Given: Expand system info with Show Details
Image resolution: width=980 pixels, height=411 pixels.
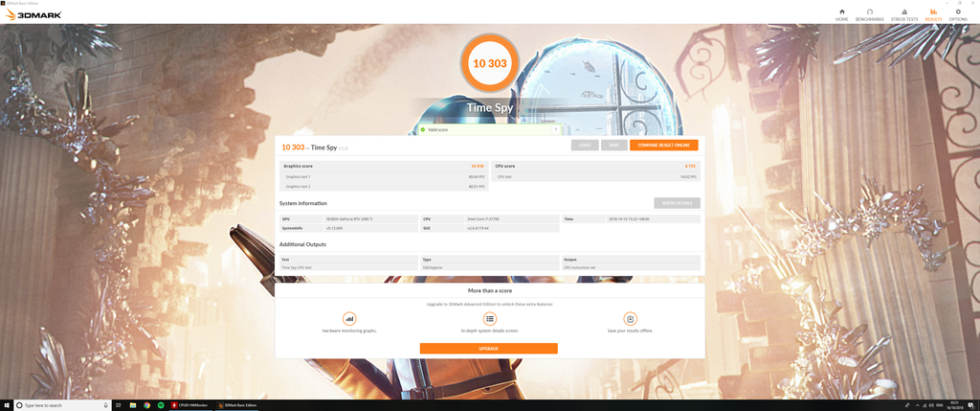Looking at the screenshot, I should point(677,203).
